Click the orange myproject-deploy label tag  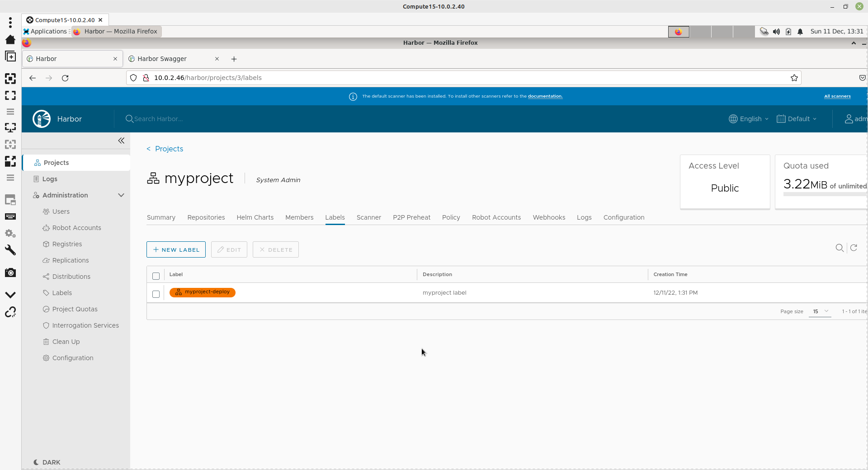click(203, 292)
